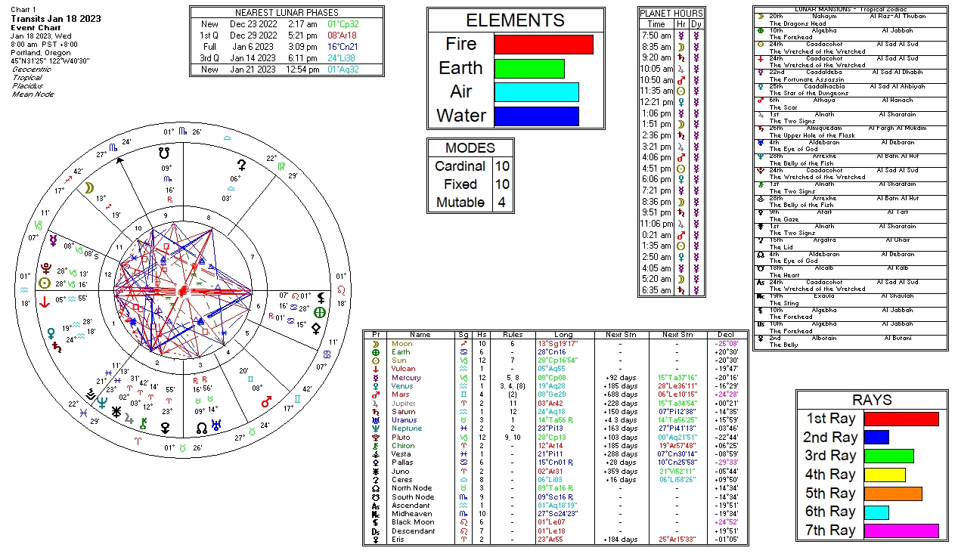Select the green Earth element bar
Image resolution: width=958 pixels, height=560 pixels.
coord(529,68)
